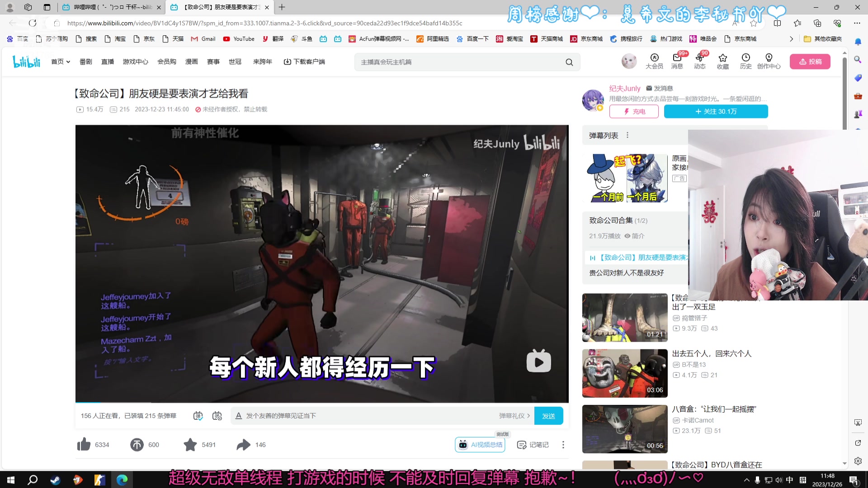Open the 直播 navigation item
The width and height of the screenshot is (868, 488).
107,62
